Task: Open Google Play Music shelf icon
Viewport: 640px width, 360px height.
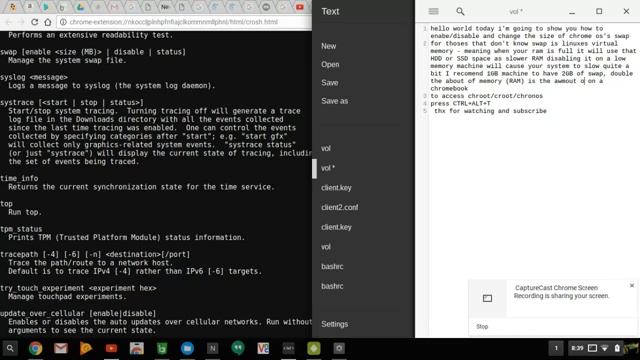Action: pyautogui.click(x=86, y=348)
